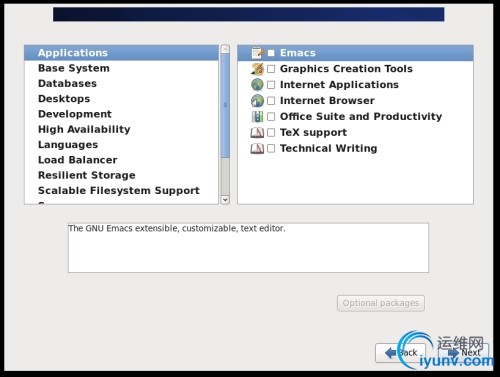The image size is (500, 377).
Task: Enable Office Suite and Productivity checkbox
Action: [271, 117]
